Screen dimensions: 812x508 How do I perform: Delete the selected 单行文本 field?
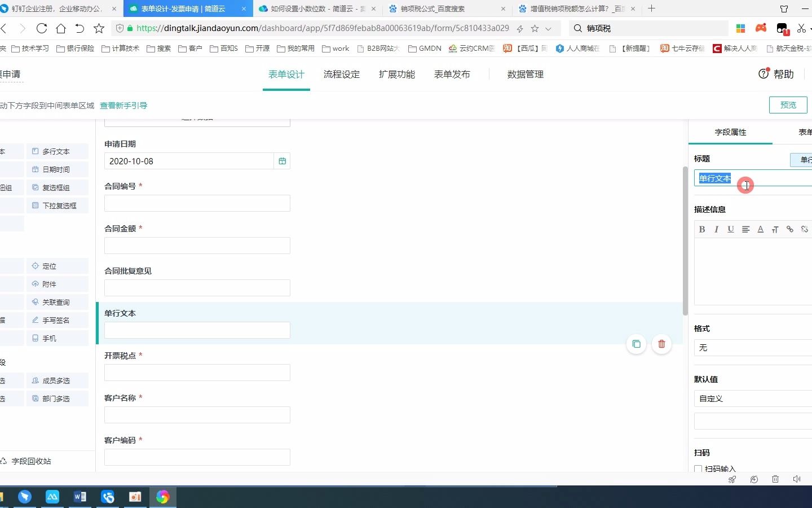click(x=661, y=344)
